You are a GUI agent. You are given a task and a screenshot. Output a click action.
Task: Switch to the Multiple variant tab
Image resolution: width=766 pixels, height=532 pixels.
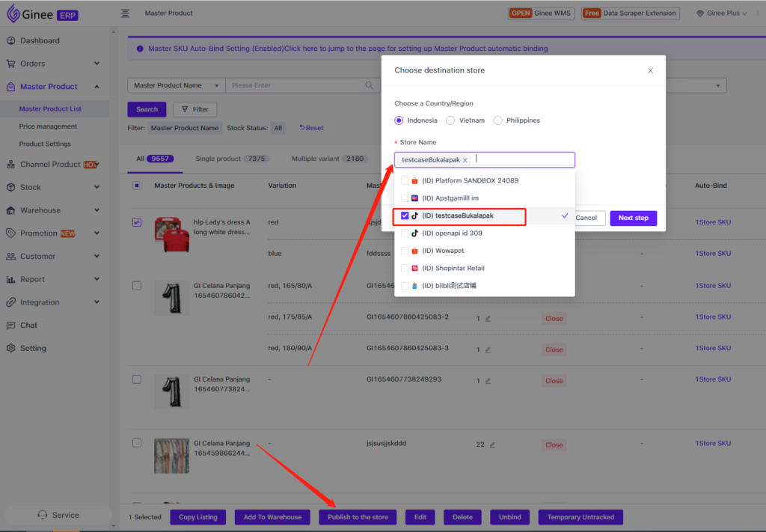329,159
